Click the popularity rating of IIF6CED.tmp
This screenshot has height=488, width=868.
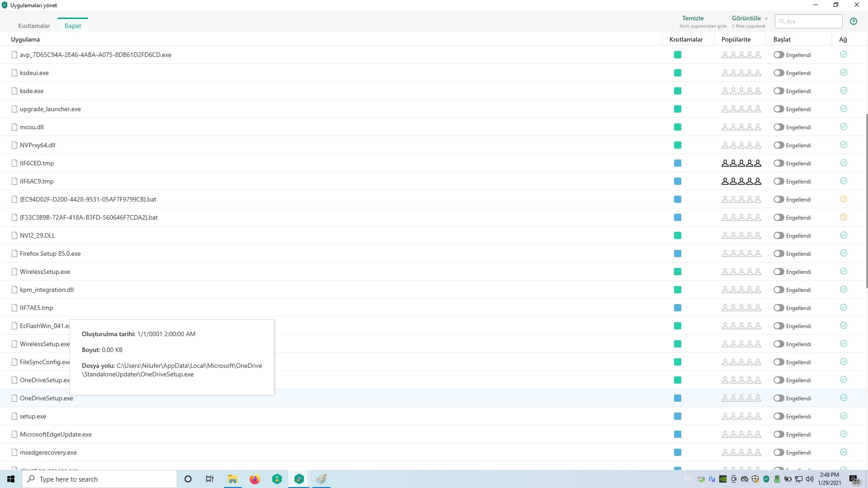coord(741,163)
